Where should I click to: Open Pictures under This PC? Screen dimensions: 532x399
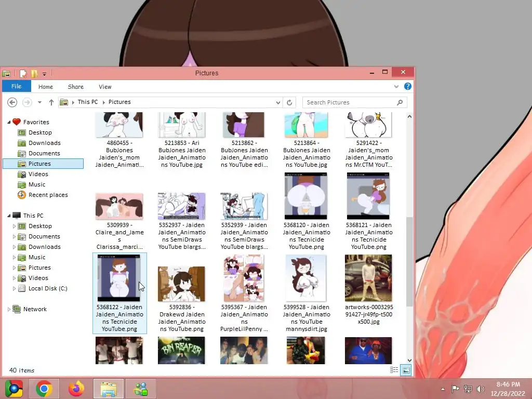39,268
